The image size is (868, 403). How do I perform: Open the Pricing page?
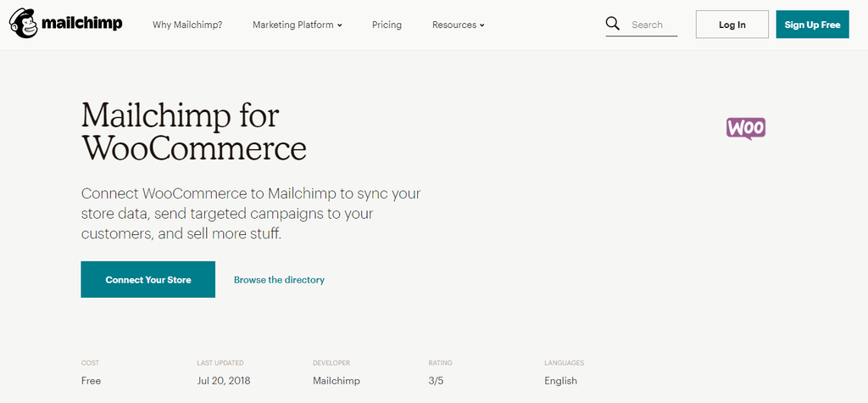coord(387,25)
